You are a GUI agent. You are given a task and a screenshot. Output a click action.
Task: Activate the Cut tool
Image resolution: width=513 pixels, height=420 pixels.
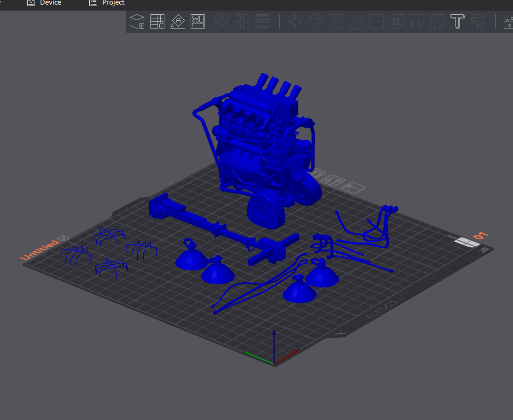point(376,22)
